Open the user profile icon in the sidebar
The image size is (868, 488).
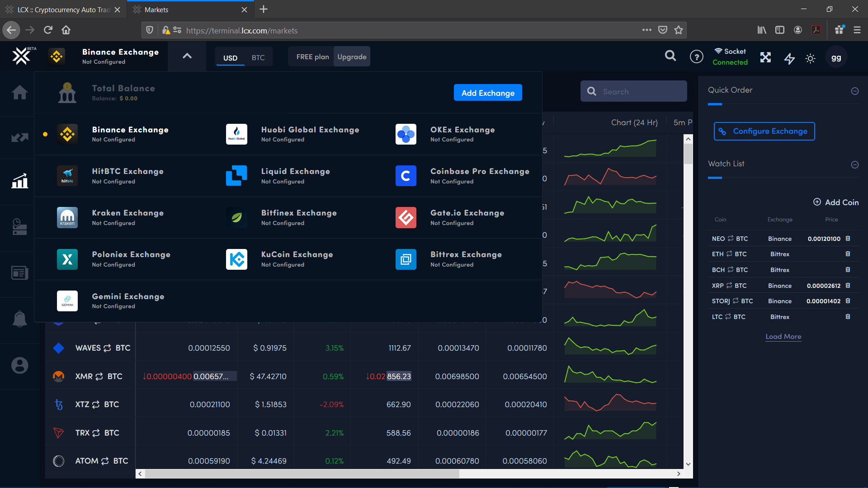19,365
